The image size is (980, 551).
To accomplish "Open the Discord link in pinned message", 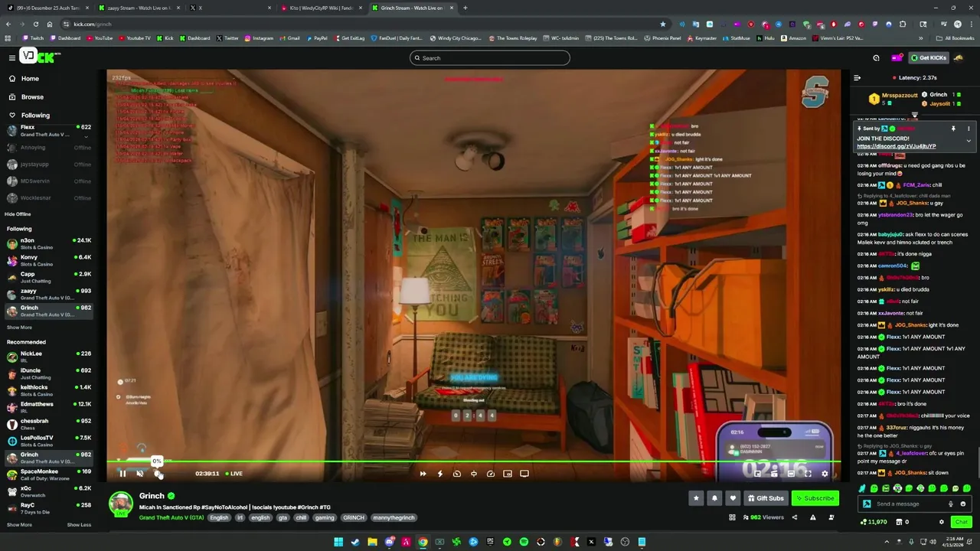I will point(896,146).
